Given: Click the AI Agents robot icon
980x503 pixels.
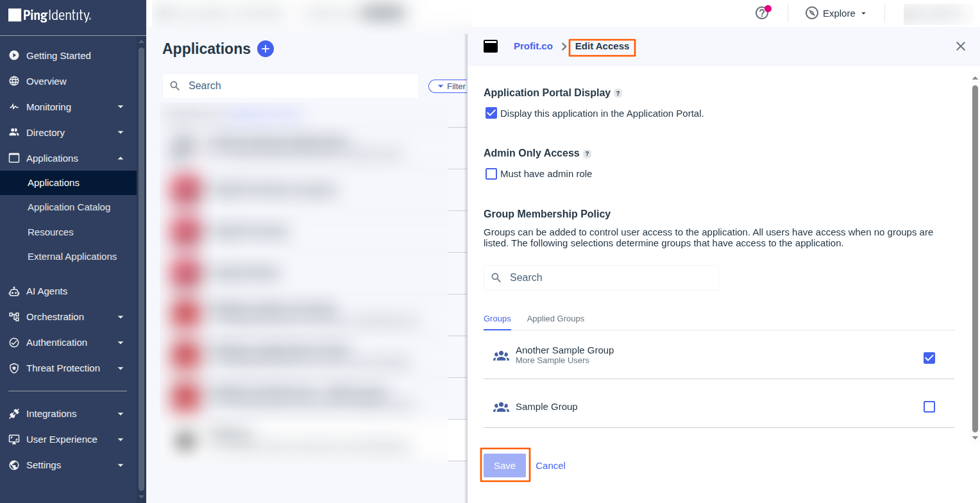Looking at the screenshot, I should point(14,291).
